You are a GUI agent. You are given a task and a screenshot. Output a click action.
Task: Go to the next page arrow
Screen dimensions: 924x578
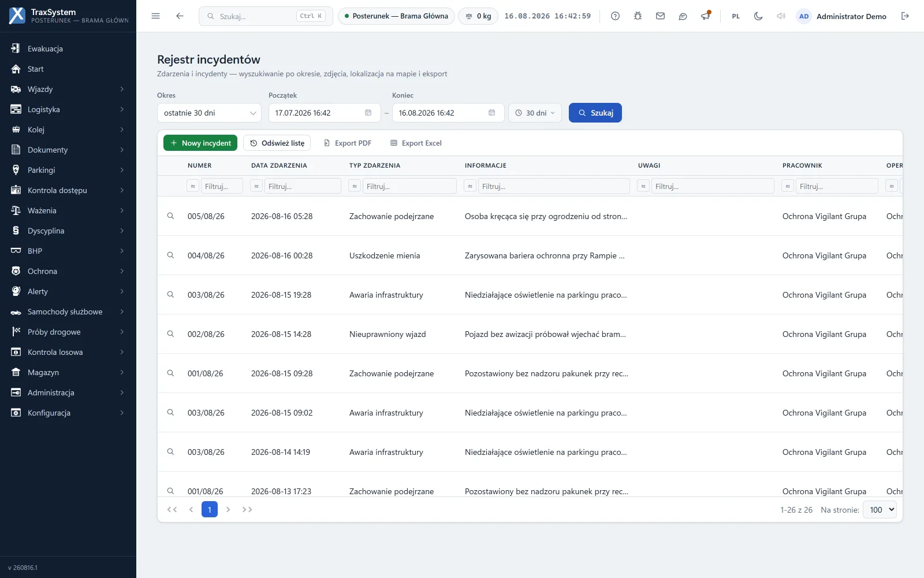(x=228, y=509)
